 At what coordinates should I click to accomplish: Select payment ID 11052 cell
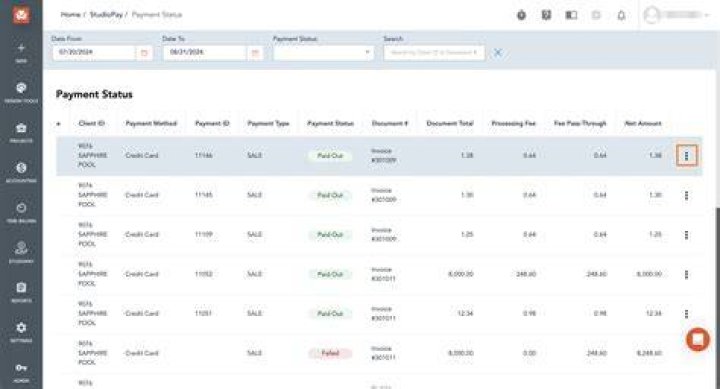click(203, 274)
